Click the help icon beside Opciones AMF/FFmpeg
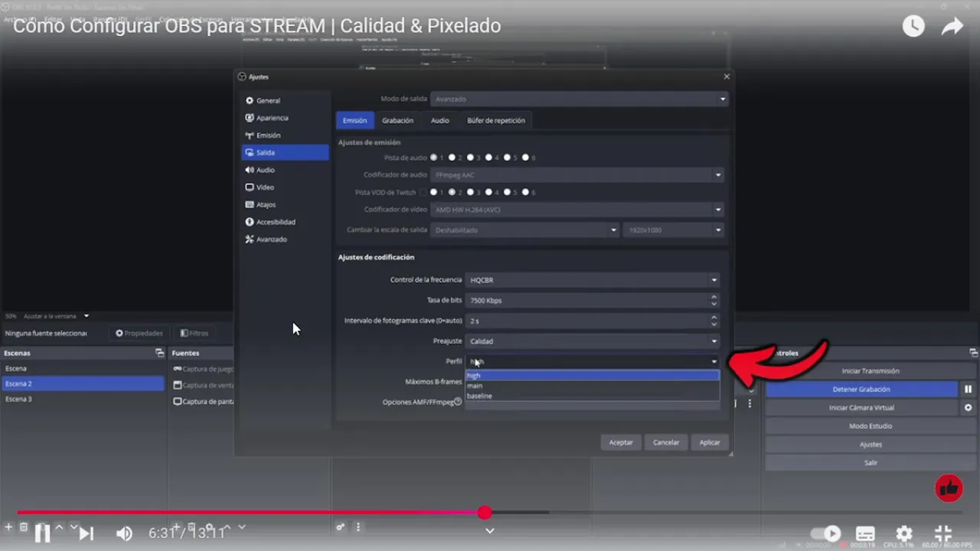The width and height of the screenshot is (980, 551). point(458,401)
